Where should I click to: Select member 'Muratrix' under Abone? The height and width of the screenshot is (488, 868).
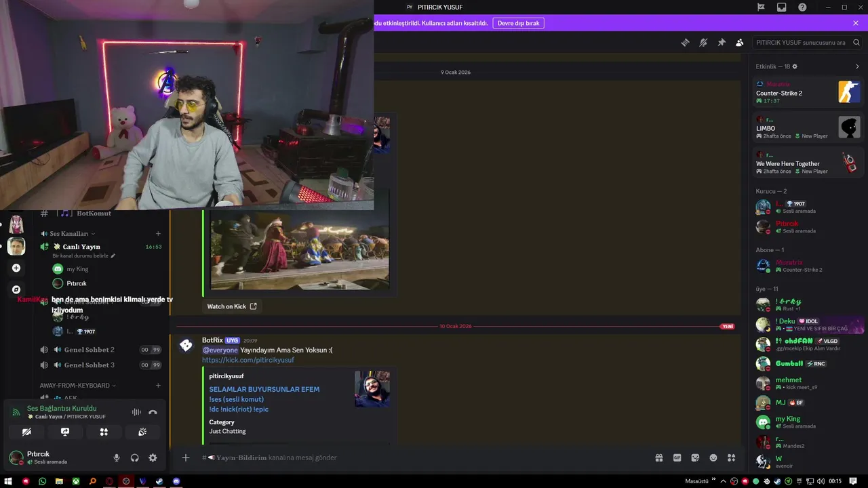pos(808,266)
